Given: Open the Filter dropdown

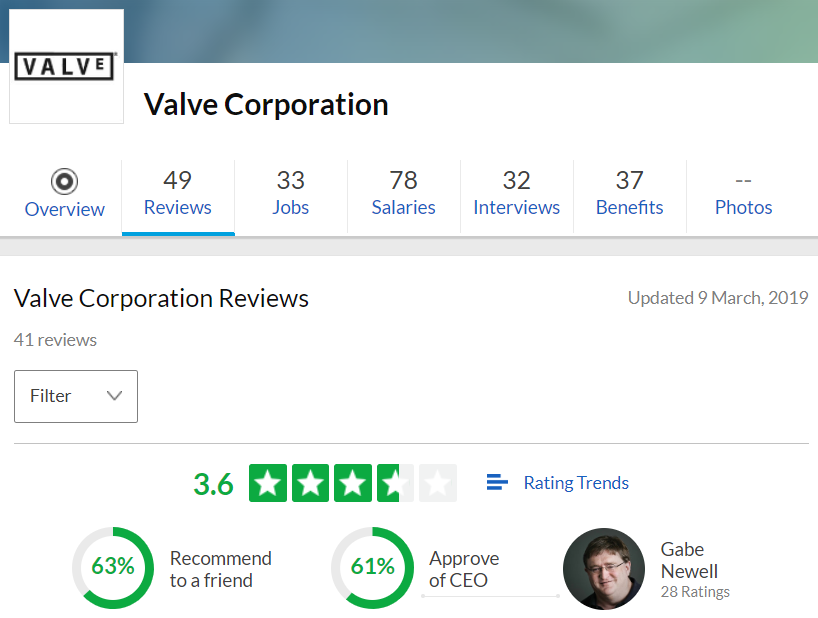Looking at the screenshot, I should pyautogui.click(x=76, y=396).
